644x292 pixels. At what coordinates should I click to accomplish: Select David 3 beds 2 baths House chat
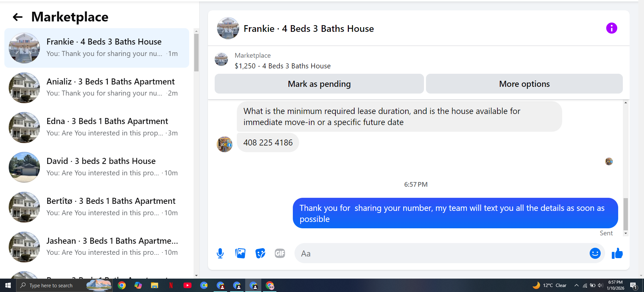pos(97,167)
